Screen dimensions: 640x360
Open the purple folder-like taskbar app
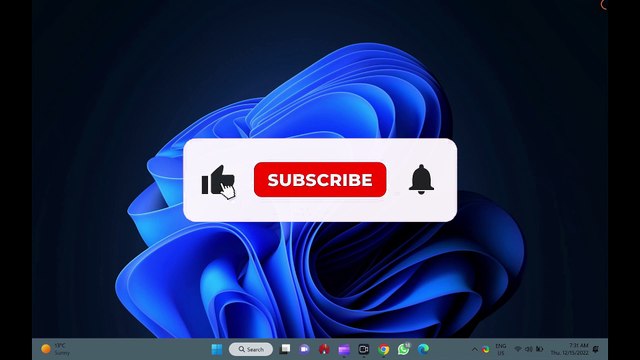[344, 349]
